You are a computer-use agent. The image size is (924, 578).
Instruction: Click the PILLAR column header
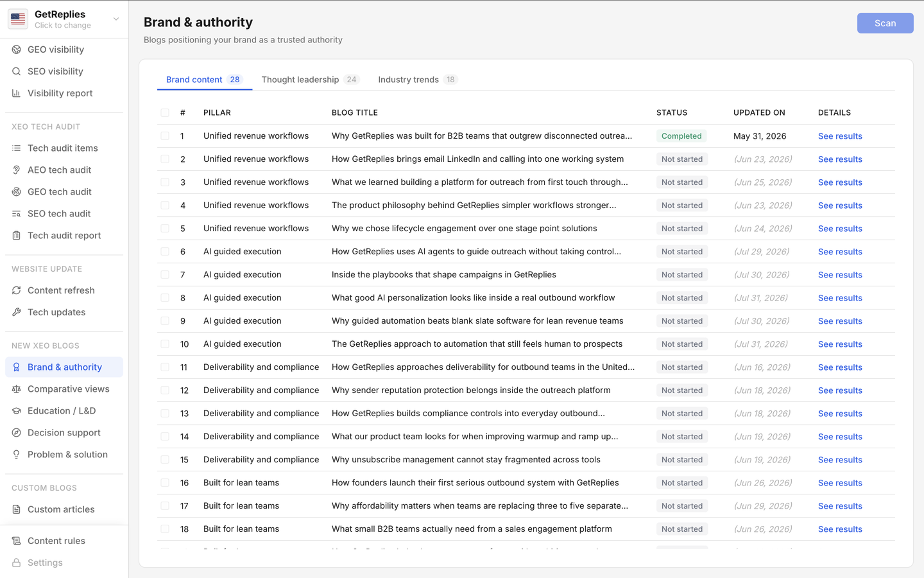coord(217,112)
